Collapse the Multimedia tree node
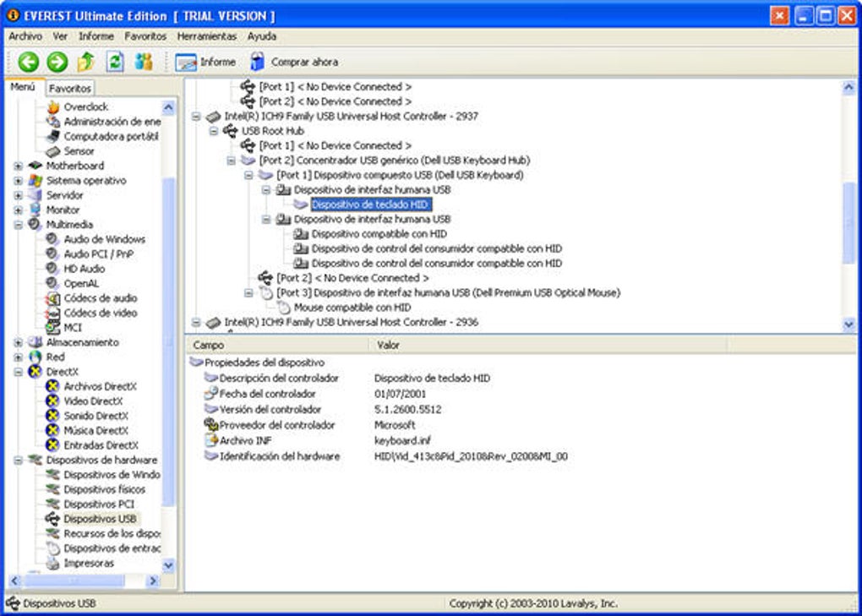The width and height of the screenshot is (862, 616). (18, 225)
